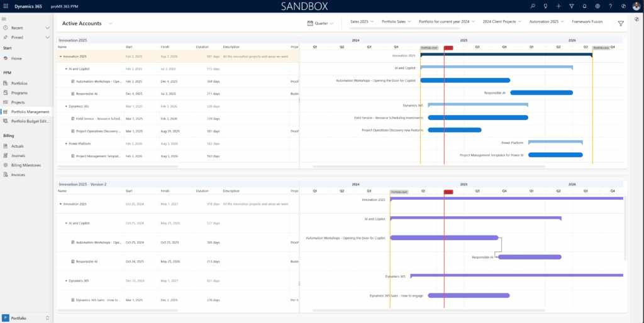Click the Copilot icon in right side pane
The width and height of the screenshot is (644, 323).
[x=636, y=19]
